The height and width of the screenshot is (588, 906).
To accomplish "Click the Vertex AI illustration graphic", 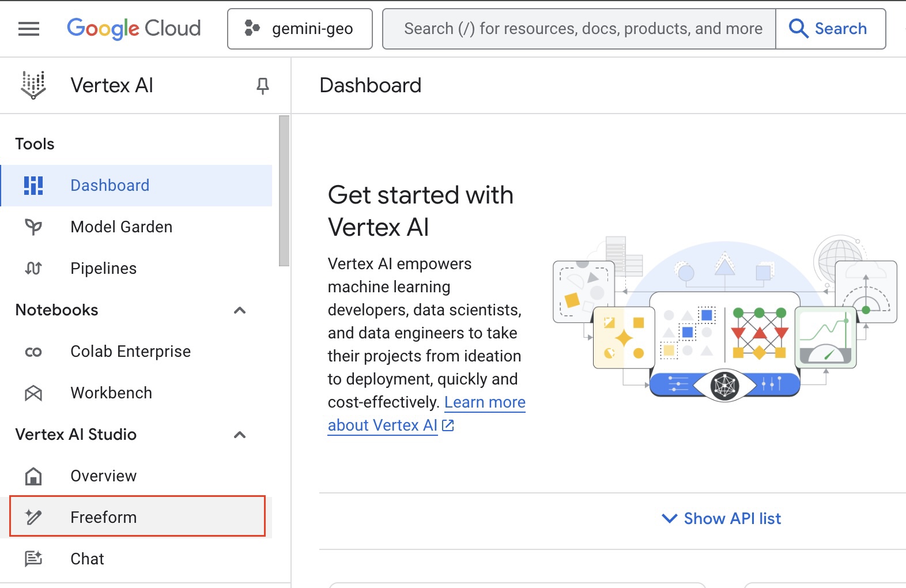I will (x=725, y=318).
